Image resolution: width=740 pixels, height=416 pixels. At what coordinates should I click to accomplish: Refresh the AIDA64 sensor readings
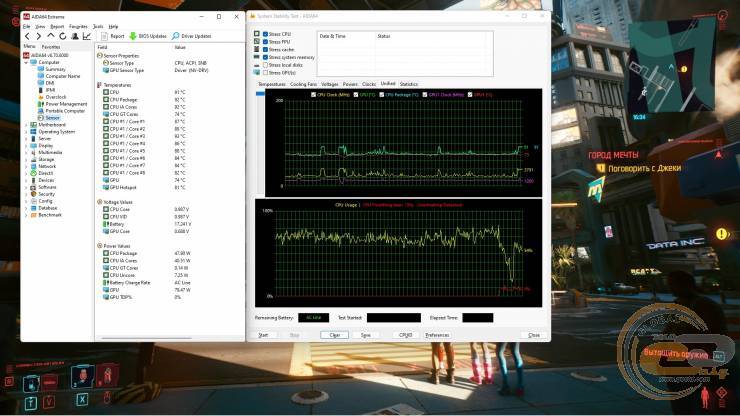click(63, 36)
